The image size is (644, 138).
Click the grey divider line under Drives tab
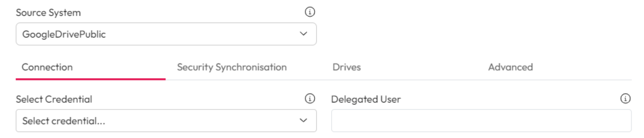point(346,80)
